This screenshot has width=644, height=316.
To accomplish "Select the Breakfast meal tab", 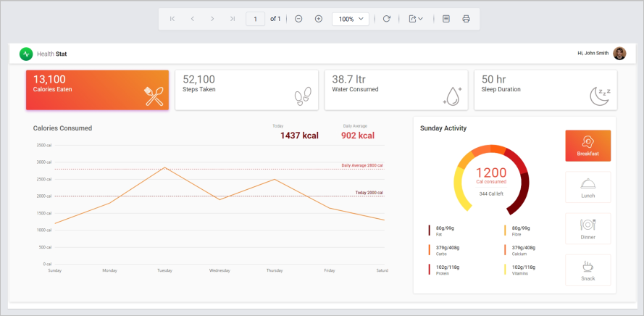I will click(x=587, y=146).
